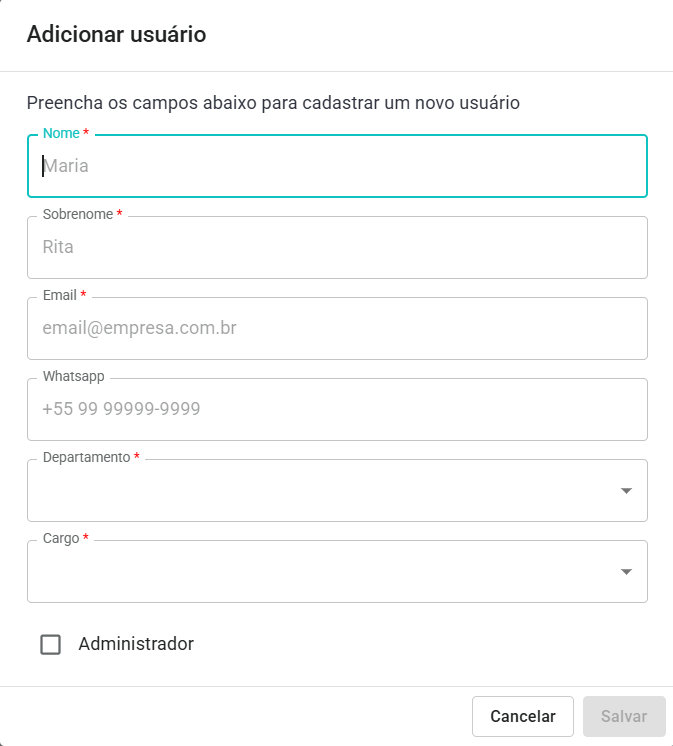Image resolution: width=673 pixels, height=746 pixels.
Task: Focus the Nome input with Maria placeholder
Action: point(337,166)
